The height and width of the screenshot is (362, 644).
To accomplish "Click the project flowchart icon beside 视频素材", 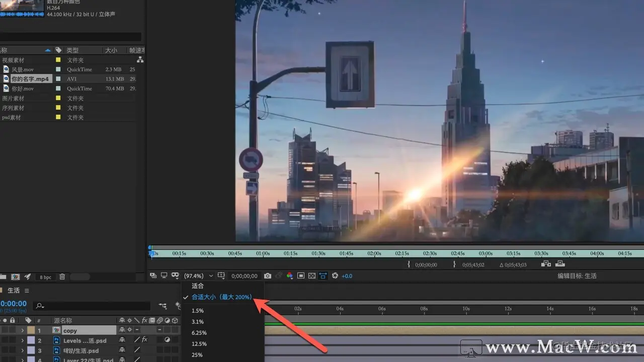I will [x=140, y=60].
